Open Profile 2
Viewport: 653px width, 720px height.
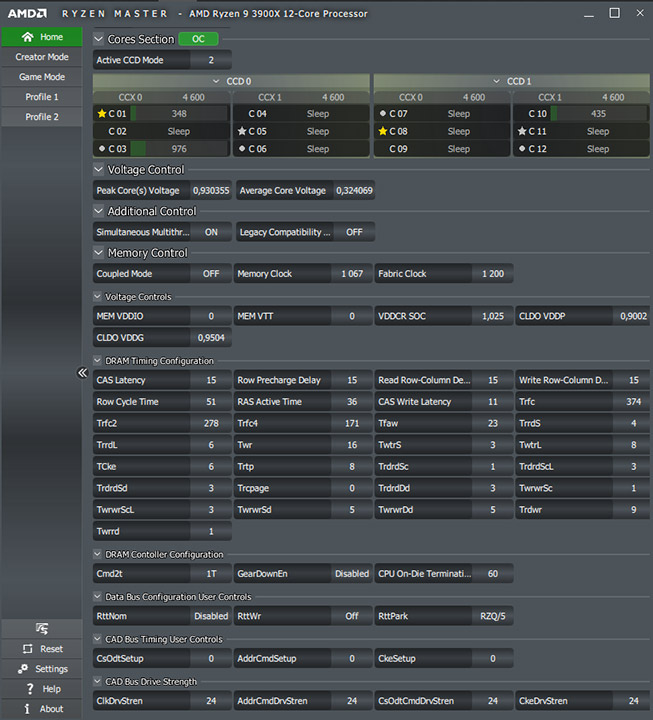point(42,117)
